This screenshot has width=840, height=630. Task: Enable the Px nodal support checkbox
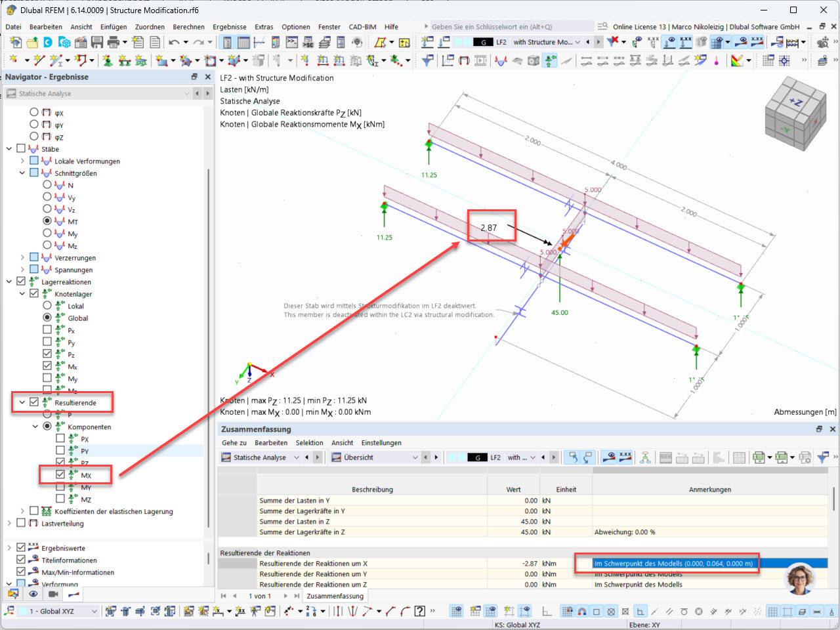click(x=47, y=330)
